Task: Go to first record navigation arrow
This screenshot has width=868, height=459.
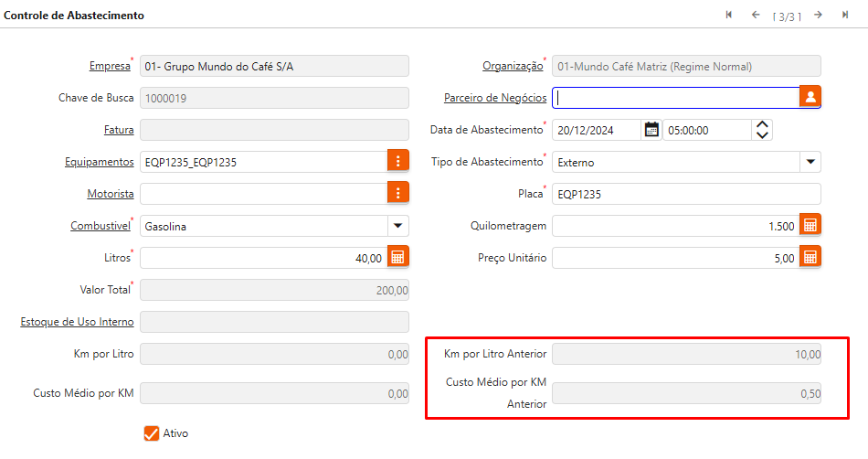Action: click(x=728, y=15)
